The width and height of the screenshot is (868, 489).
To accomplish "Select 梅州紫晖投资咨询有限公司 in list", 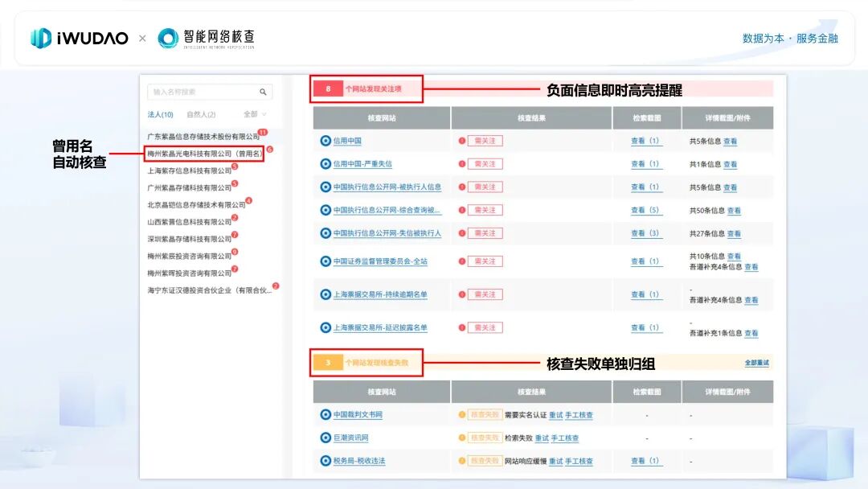I will (190, 273).
